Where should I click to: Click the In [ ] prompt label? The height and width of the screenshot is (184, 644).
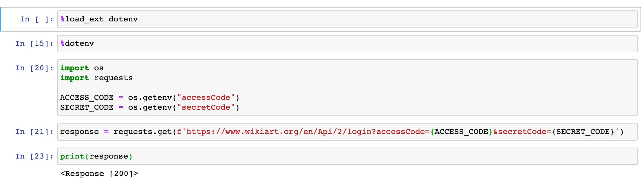click(x=37, y=19)
